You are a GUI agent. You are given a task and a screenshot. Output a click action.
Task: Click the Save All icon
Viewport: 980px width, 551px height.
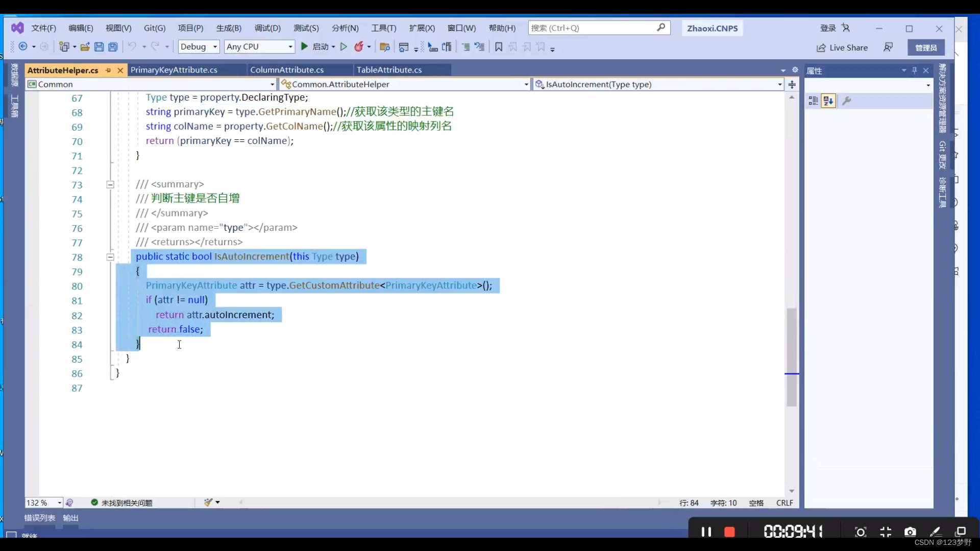pos(113,46)
